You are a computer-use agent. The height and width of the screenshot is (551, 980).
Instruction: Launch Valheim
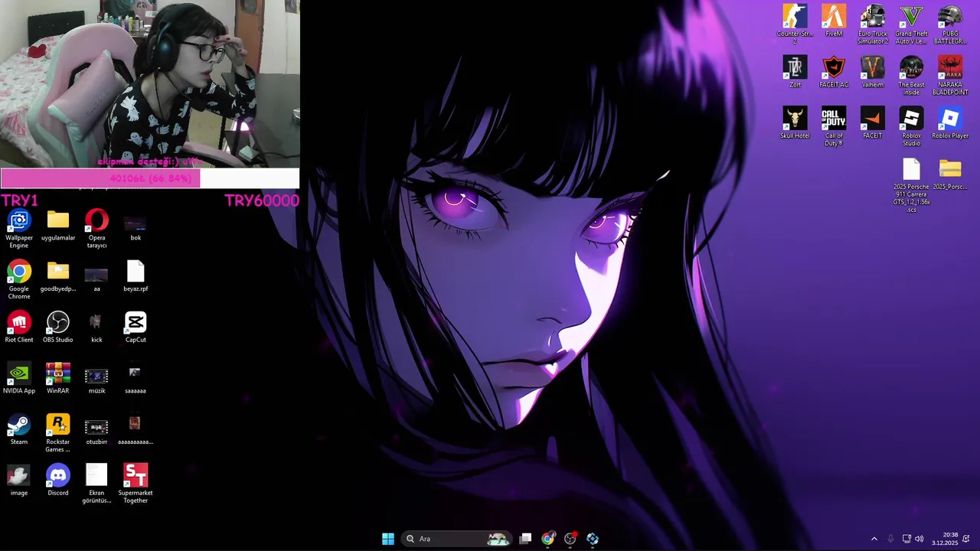(873, 73)
